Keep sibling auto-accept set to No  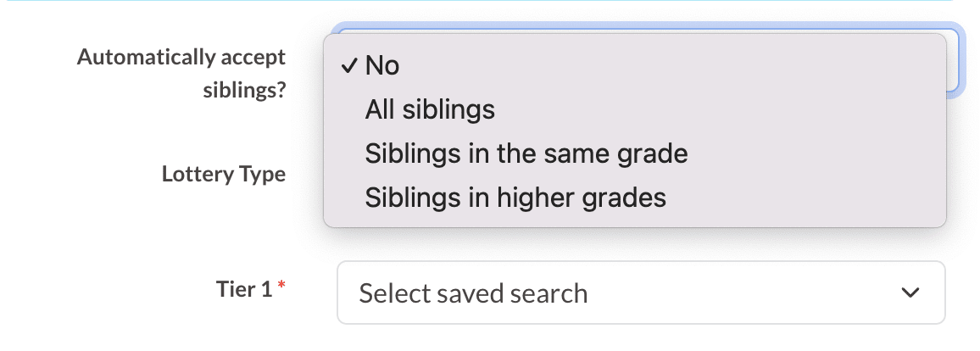point(382,66)
